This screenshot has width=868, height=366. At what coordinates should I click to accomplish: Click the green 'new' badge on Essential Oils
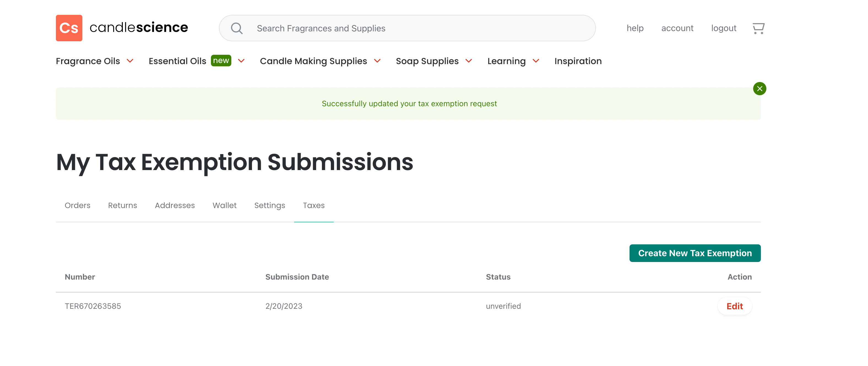pyautogui.click(x=221, y=61)
